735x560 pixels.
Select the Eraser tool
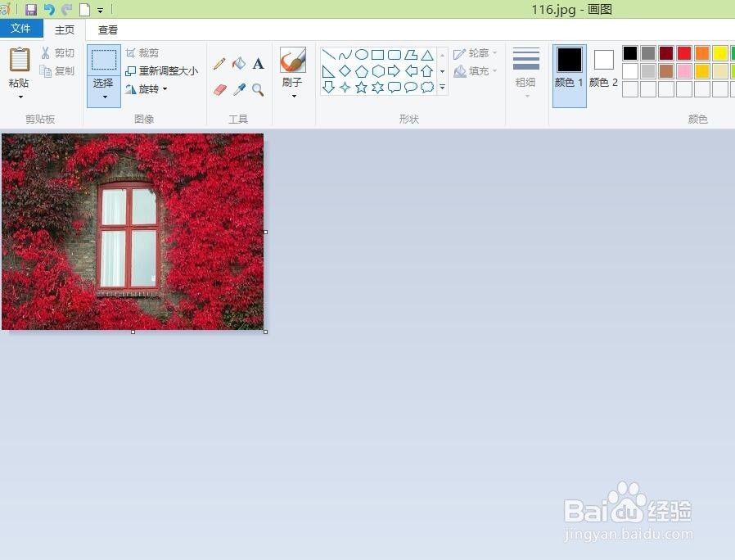coord(219,89)
